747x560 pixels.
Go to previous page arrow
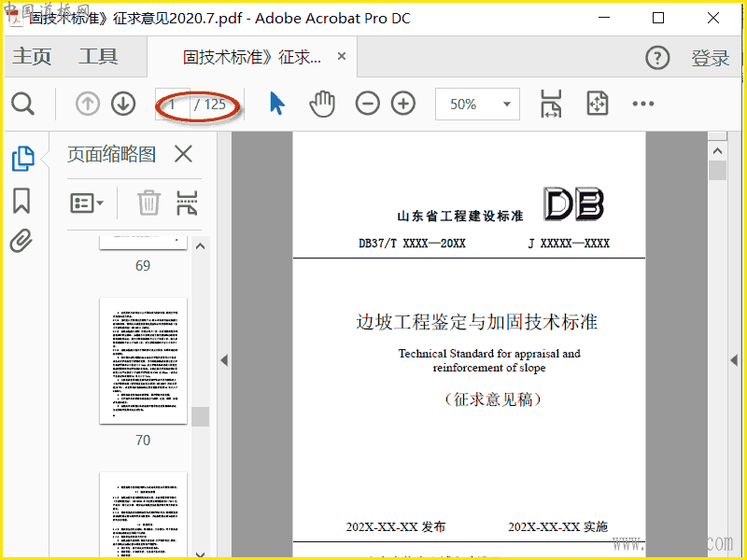coord(88,104)
